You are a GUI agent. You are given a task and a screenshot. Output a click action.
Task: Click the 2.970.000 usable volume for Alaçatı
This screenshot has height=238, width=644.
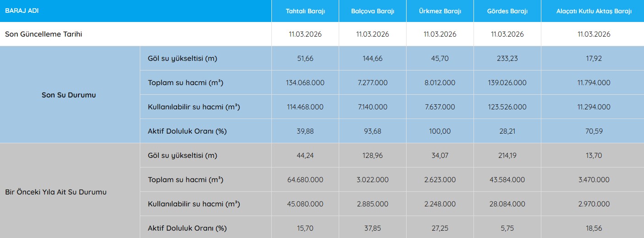pos(594,204)
